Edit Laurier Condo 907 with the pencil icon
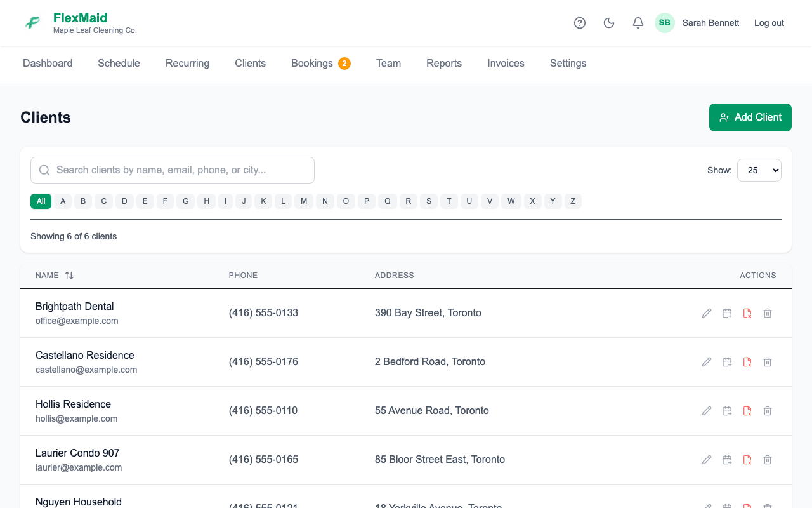 [707, 460]
